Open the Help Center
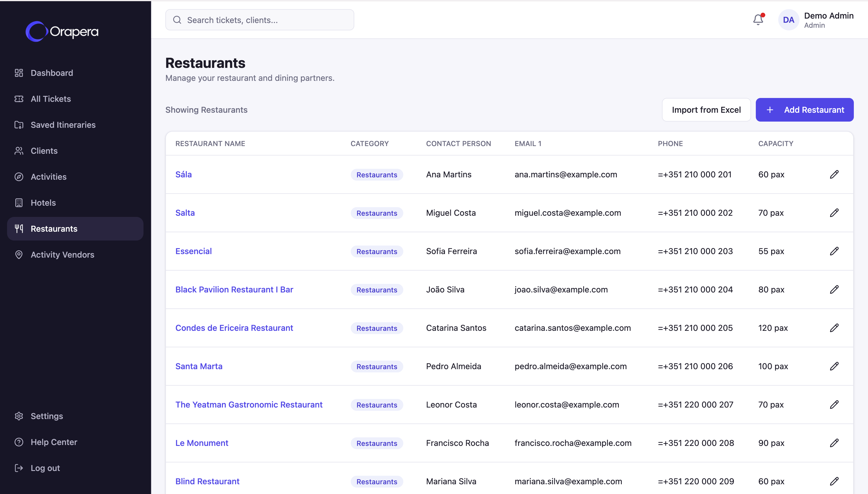The image size is (868, 494). pos(75,442)
